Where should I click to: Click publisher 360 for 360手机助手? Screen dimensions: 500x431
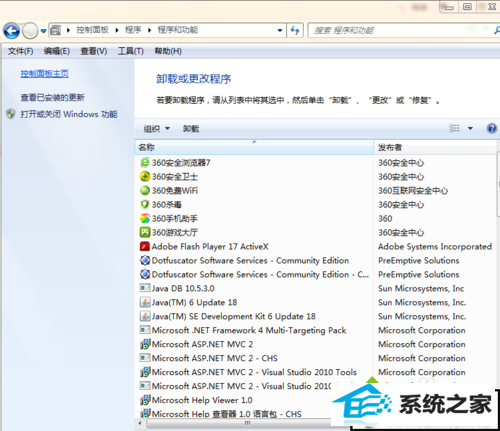tap(385, 219)
